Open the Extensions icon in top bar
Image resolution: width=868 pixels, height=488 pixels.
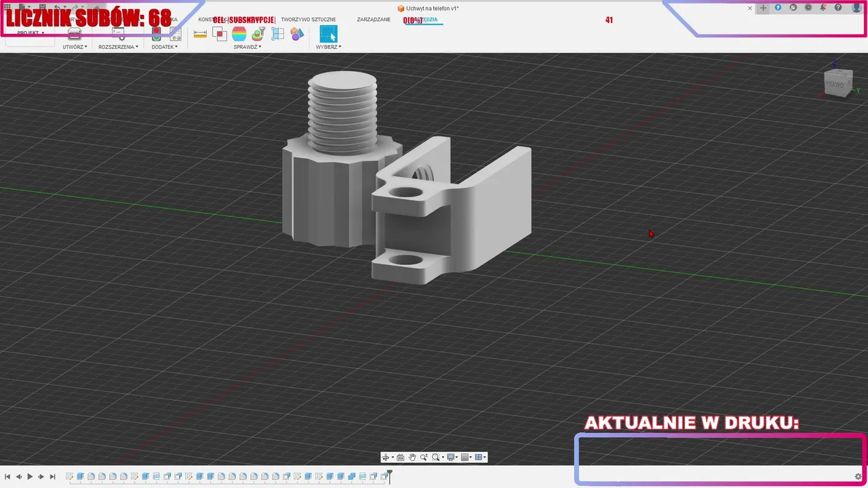point(778,7)
